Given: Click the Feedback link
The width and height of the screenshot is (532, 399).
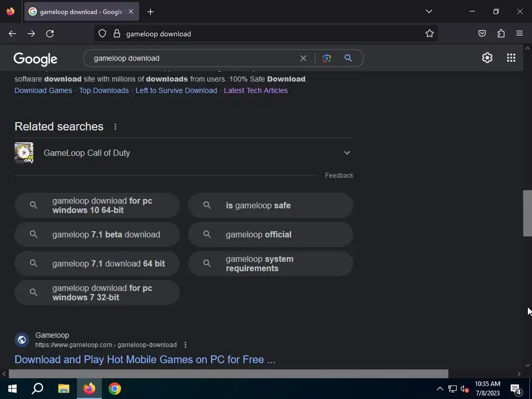Looking at the screenshot, I should click(339, 176).
